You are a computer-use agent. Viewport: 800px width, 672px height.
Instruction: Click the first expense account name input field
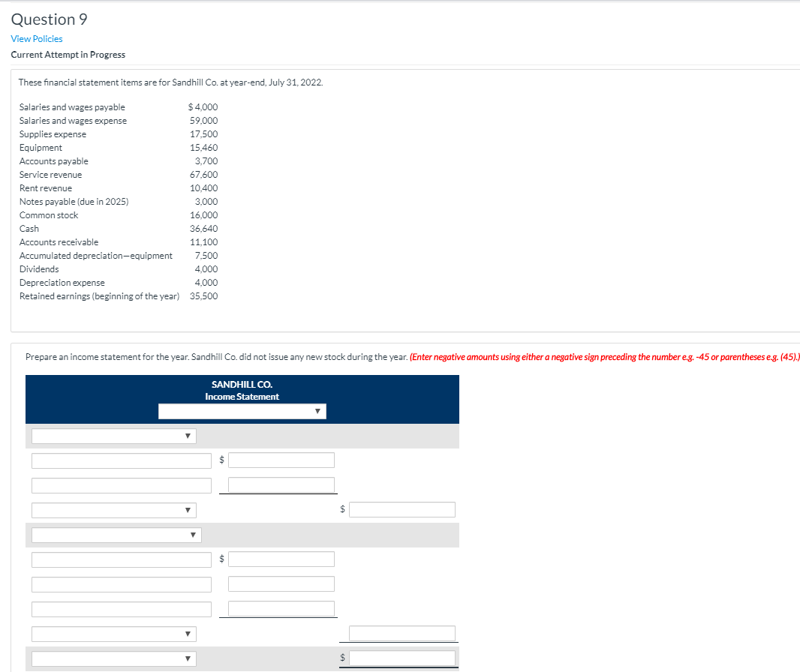tap(121, 559)
